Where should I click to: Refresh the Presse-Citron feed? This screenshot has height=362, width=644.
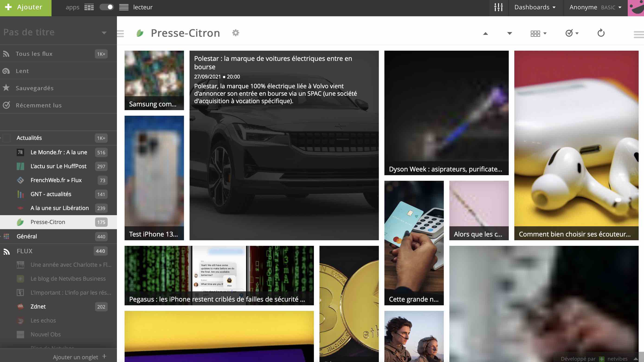(x=601, y=33)
